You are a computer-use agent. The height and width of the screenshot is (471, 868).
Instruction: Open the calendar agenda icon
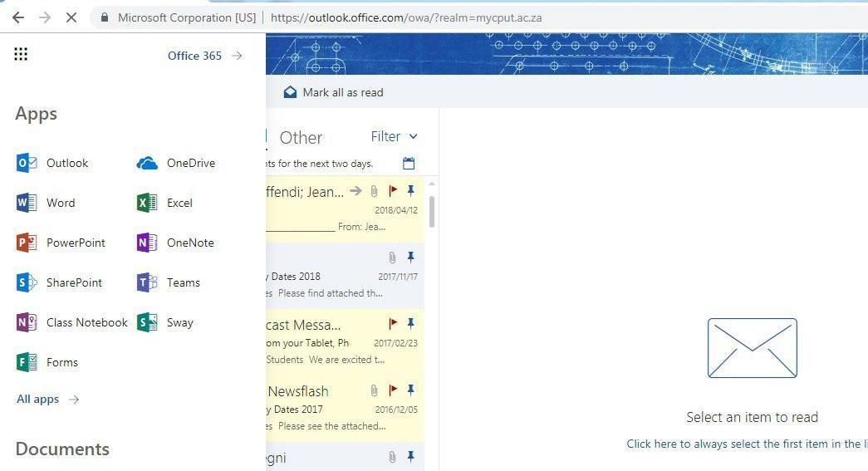[409, 164]
